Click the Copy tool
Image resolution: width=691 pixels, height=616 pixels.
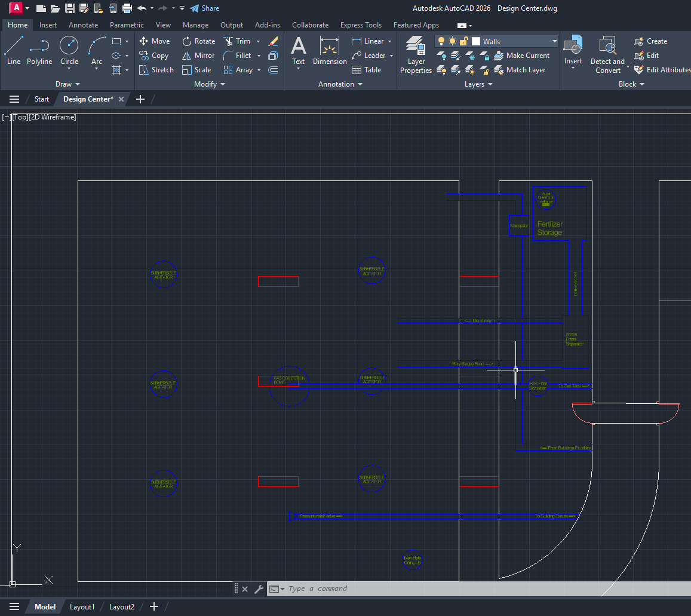154,56
